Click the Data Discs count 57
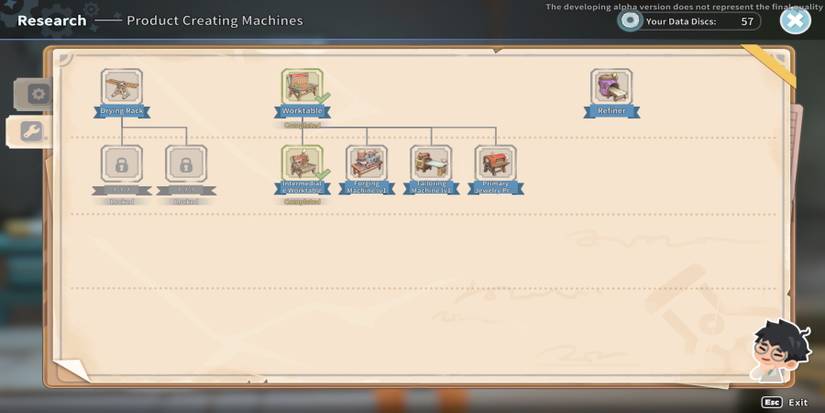825x413 pixels. [x=747, y=22]
